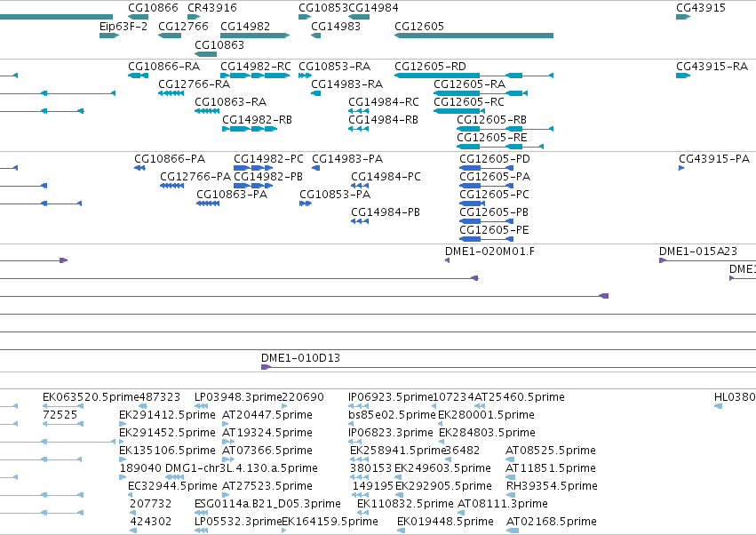The width and height of the screenshot is (756, 535).
Task: Open EST AT08525.5prime
Action: (551, 450)
